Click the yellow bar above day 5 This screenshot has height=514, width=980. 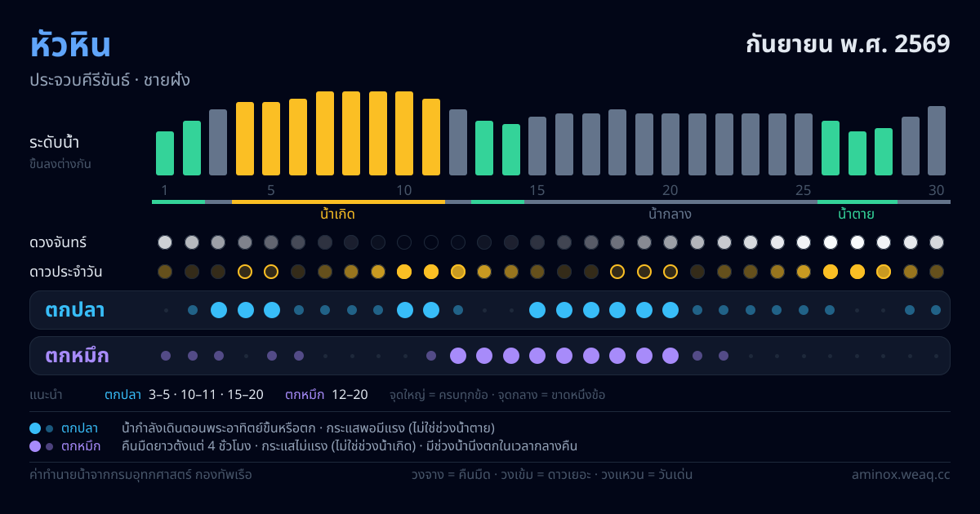(272, 139)
